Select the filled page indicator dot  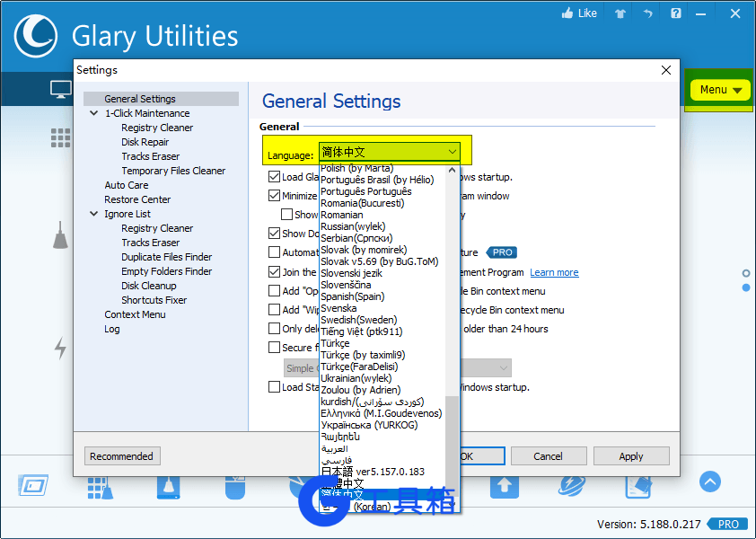[x=746, y=287]
